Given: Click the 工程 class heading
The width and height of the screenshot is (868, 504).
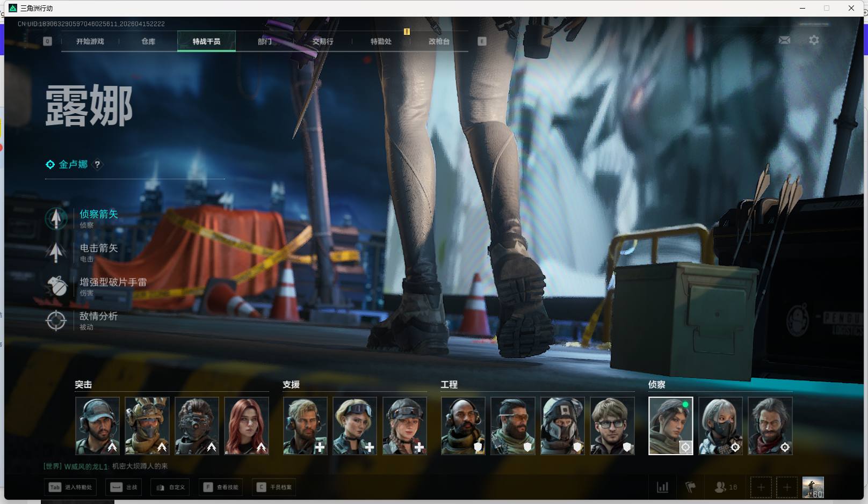Looking at the screenshot, I should (449, 385).
